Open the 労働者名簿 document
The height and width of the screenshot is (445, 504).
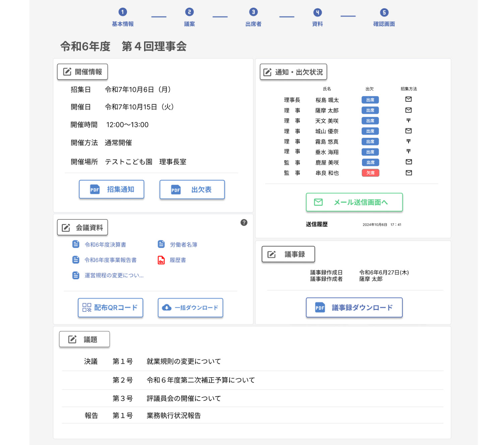pos(183,244)
